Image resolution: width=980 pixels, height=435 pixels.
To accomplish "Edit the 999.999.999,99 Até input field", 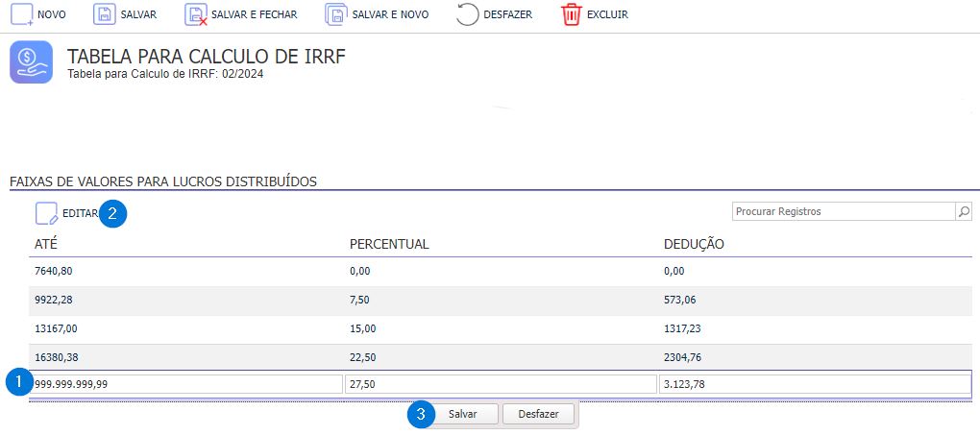I will (x=186, y=384).
